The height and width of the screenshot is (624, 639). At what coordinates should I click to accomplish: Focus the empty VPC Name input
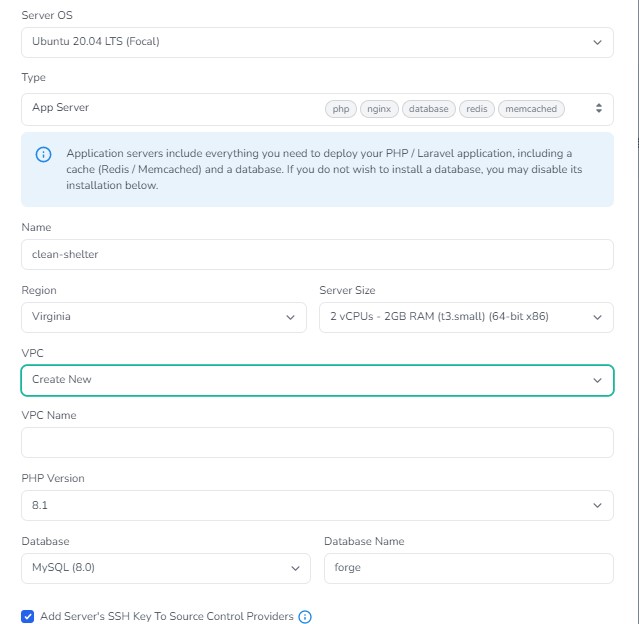point(317,442)
